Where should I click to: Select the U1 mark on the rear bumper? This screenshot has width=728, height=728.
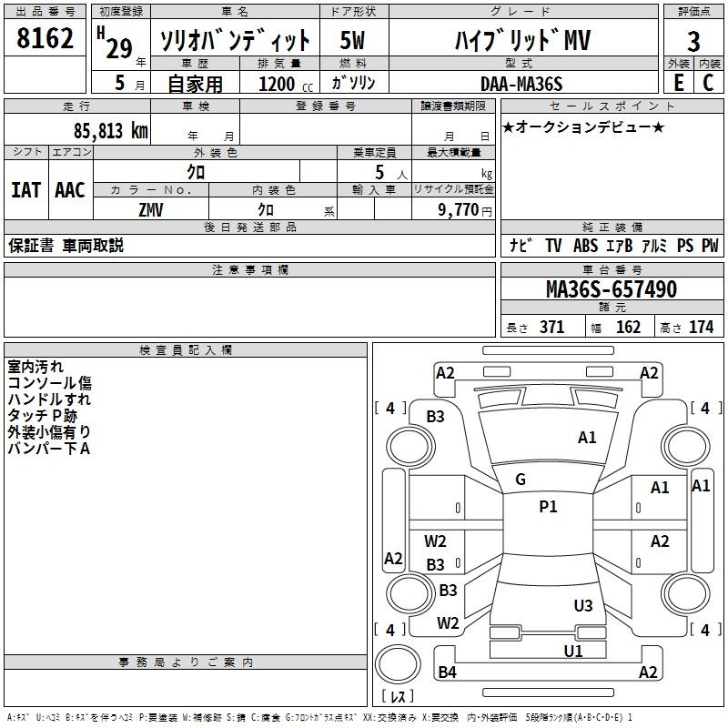[x=572, y=651]
